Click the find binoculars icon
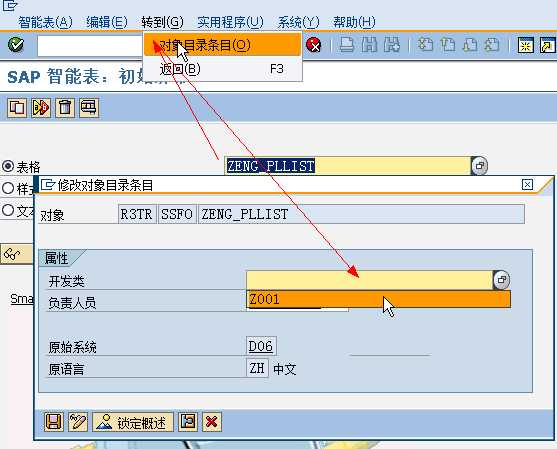 [369, 45]
